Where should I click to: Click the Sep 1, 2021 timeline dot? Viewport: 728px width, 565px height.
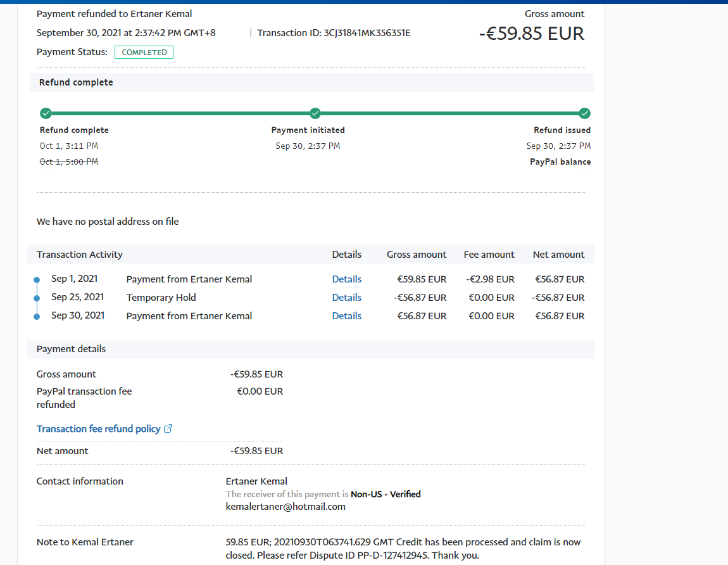(x=37, y=279)
